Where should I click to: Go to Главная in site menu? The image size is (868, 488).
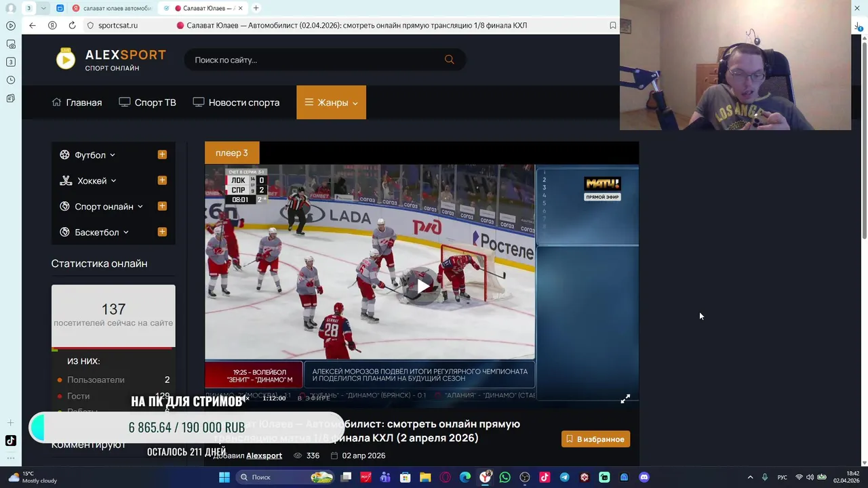click(x=77, y=102)
